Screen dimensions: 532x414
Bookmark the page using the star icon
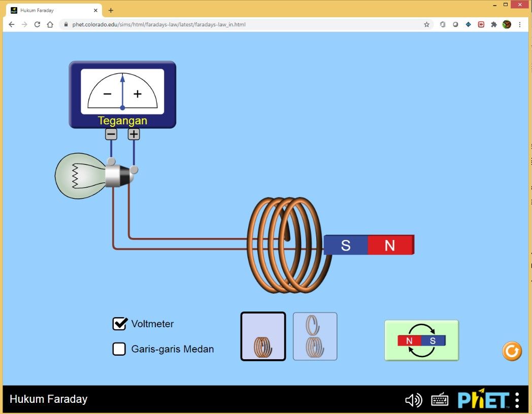pos(426,24)
